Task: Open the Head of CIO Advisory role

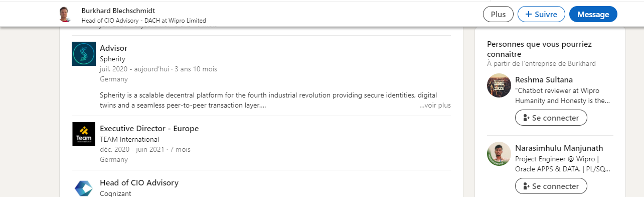Action: 139,182
